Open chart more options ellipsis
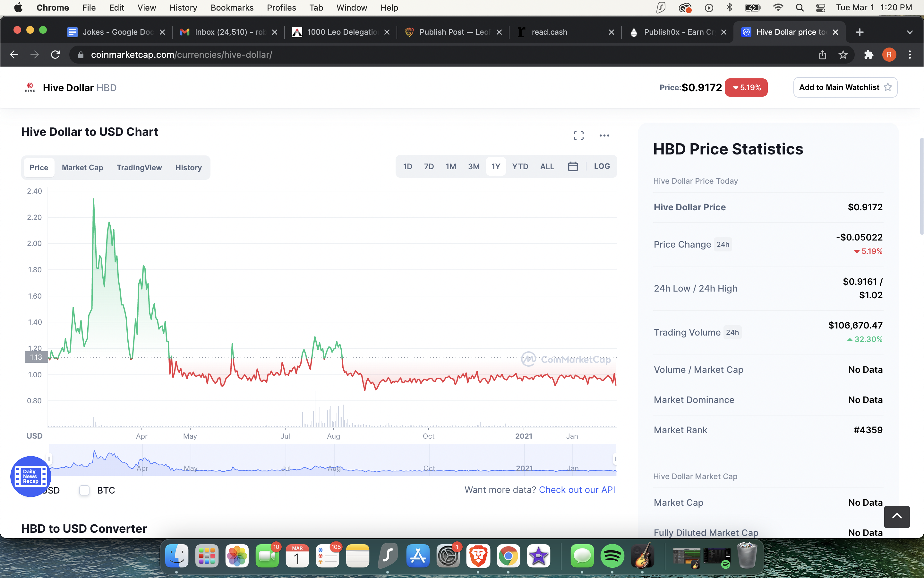 [x=604, y=135]
